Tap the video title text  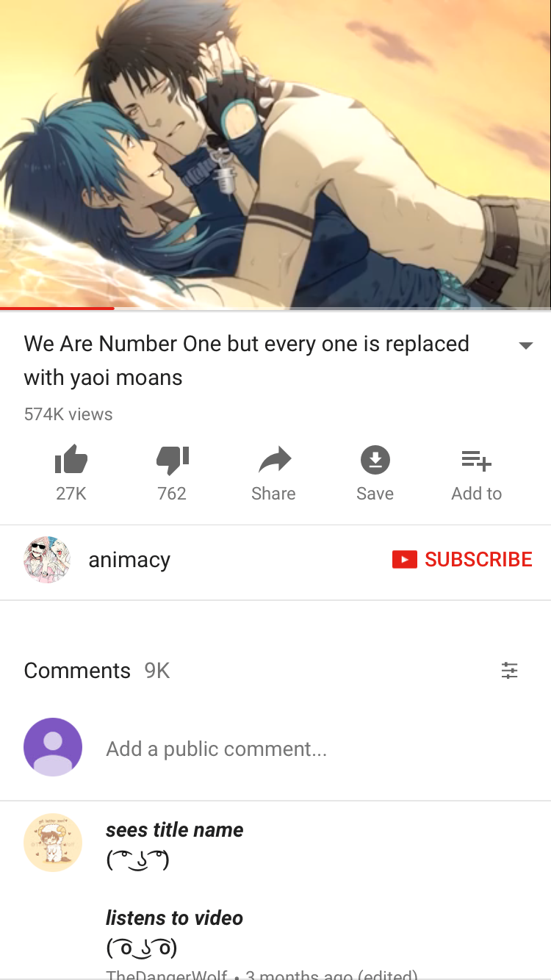pos(246,361)
